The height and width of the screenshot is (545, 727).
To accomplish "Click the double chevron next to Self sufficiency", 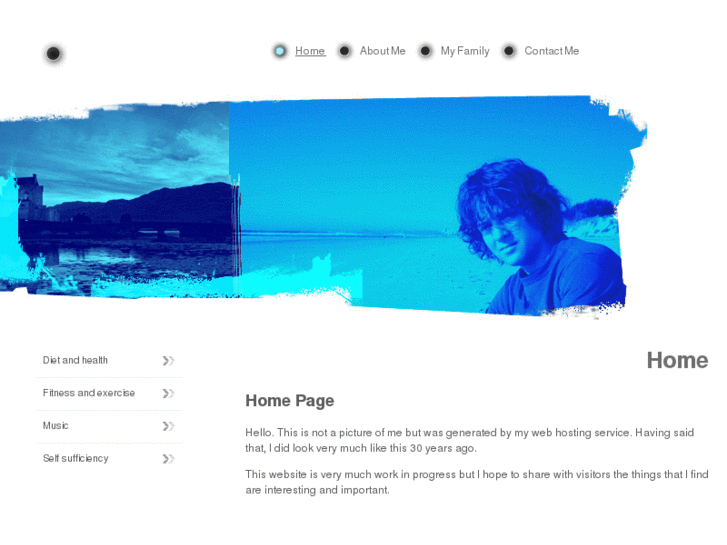I will click(x=168, y=459).
